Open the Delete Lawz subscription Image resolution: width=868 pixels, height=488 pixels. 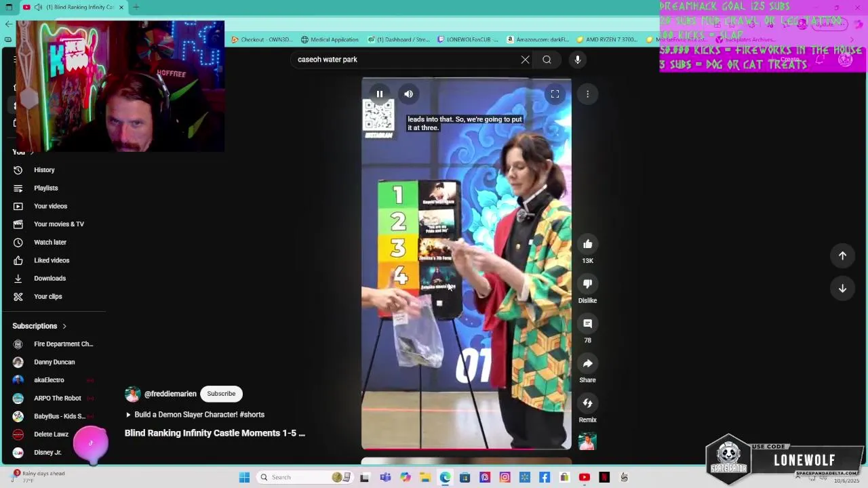51,434
